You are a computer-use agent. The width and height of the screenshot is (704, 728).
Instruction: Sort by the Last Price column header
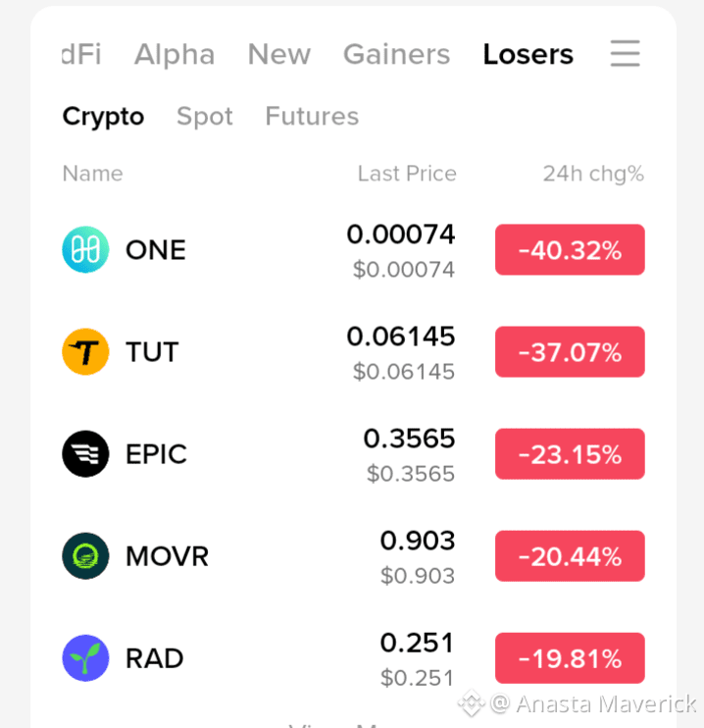click(x=407, y=174)
